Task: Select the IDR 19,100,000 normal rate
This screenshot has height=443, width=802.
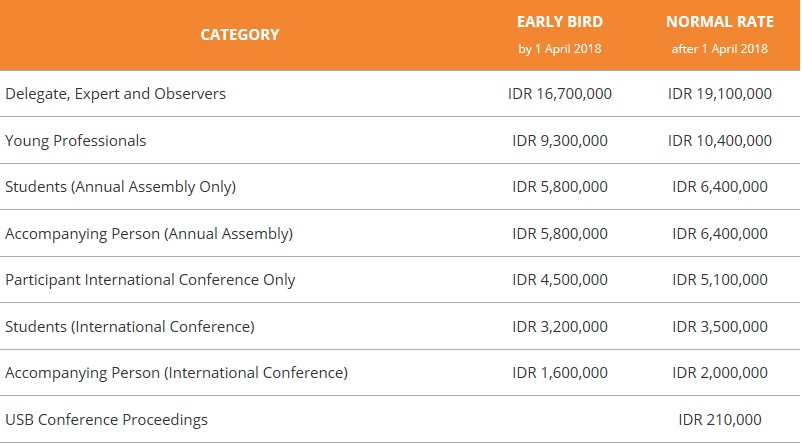Action: [719, 94]
